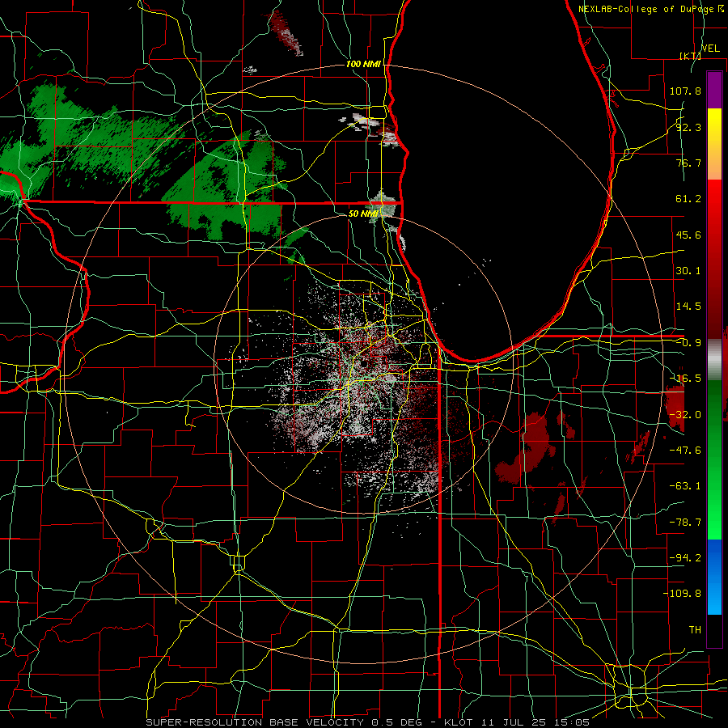Click the -47.6 velocity scale value
728x728 pixels.
pyautogui.click(x=685, y=451)
